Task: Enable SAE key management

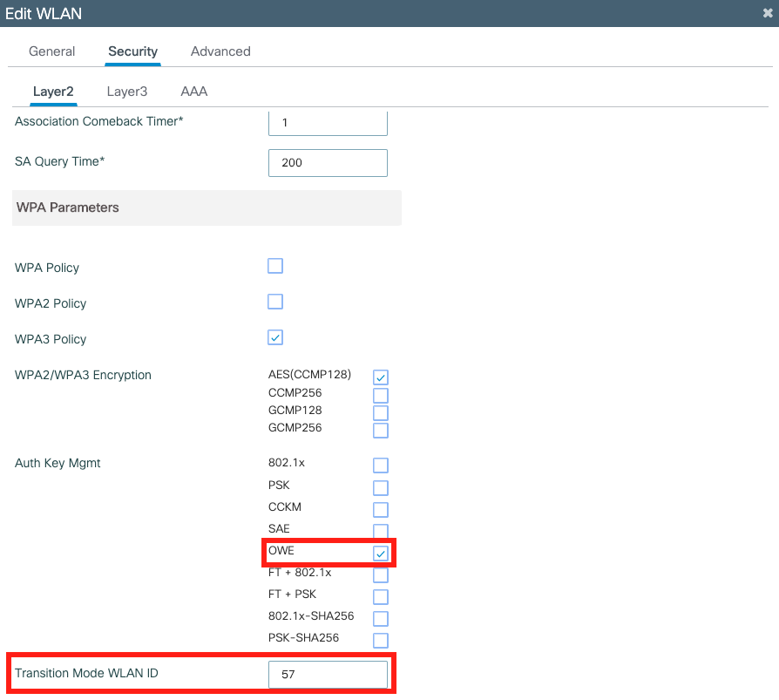Action: 380,531
